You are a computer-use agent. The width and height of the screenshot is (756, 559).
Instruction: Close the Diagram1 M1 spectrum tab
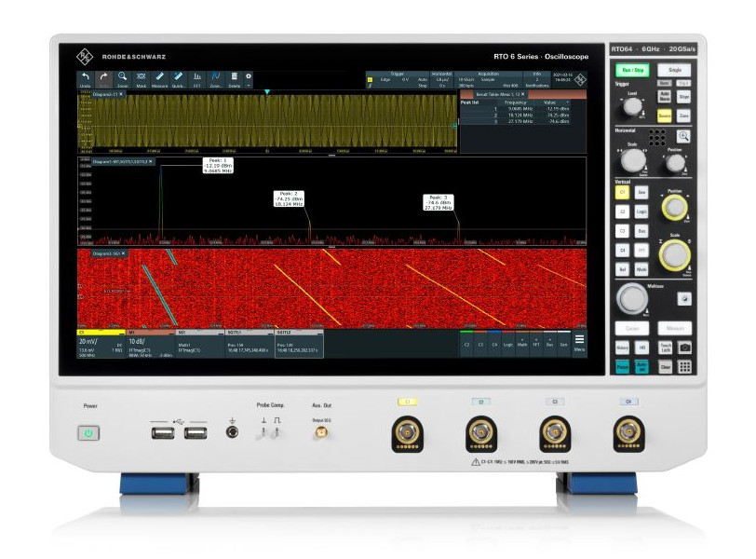tap(151, 162)
